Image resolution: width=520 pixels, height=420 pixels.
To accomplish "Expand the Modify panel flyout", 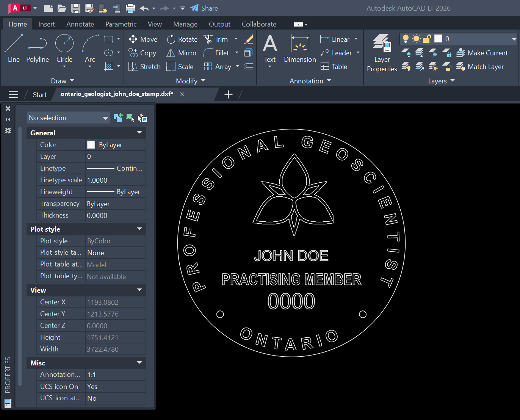I will point(191,81).
